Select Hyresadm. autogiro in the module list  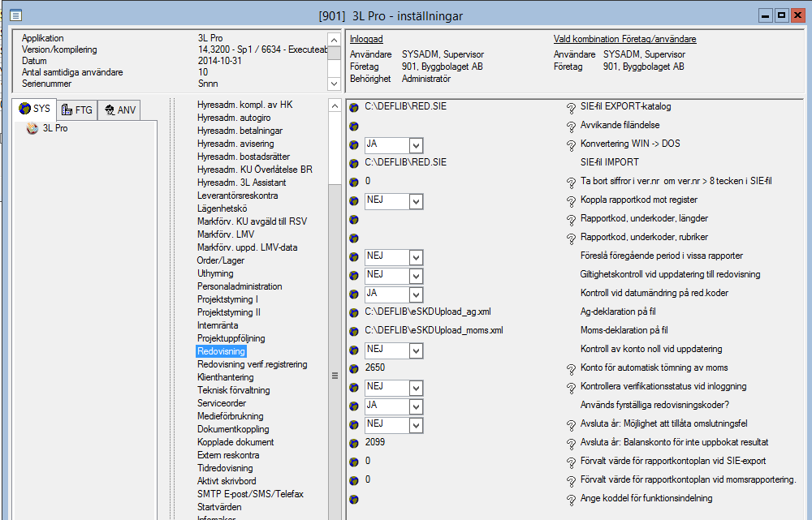click(x=234, y=118)
